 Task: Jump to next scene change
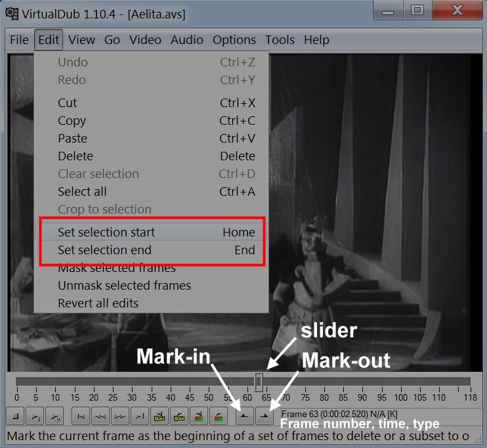pyautogui.click(x=219, y=416)
